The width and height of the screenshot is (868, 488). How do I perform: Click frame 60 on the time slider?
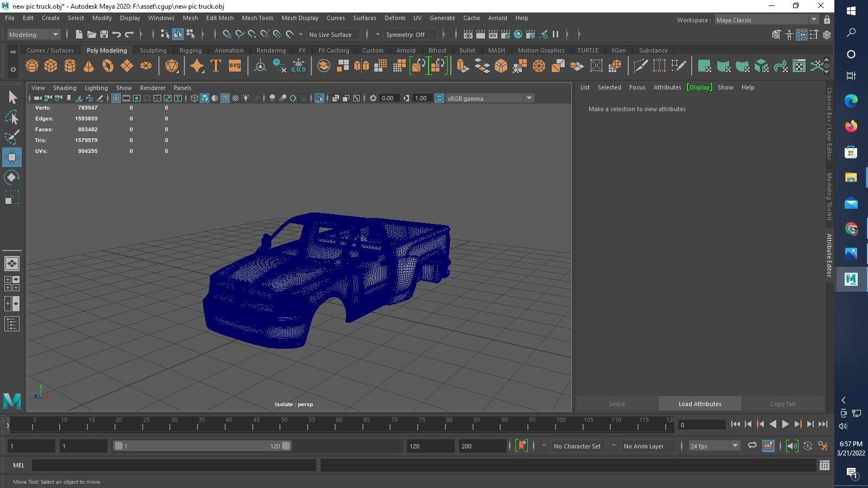(x=339, y=423)
